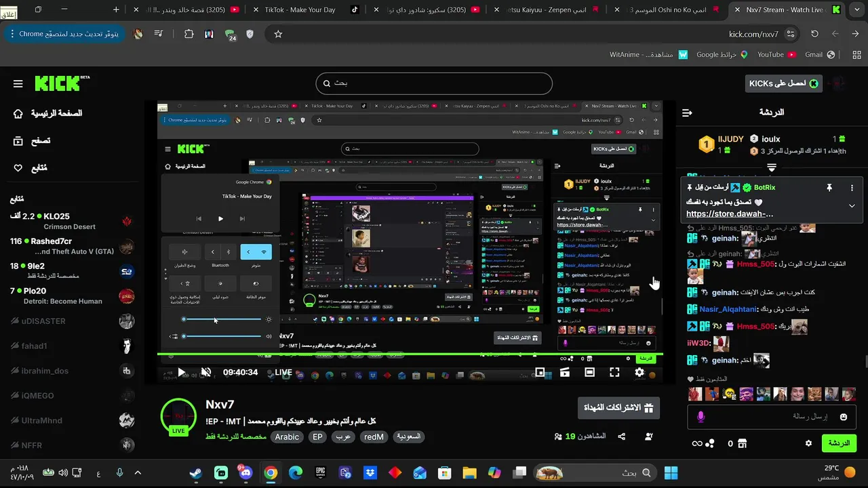Switch to قصة خالد ويندر YouTube tab
This screenshot has width=868, height=488.
(x=188, y=9)
